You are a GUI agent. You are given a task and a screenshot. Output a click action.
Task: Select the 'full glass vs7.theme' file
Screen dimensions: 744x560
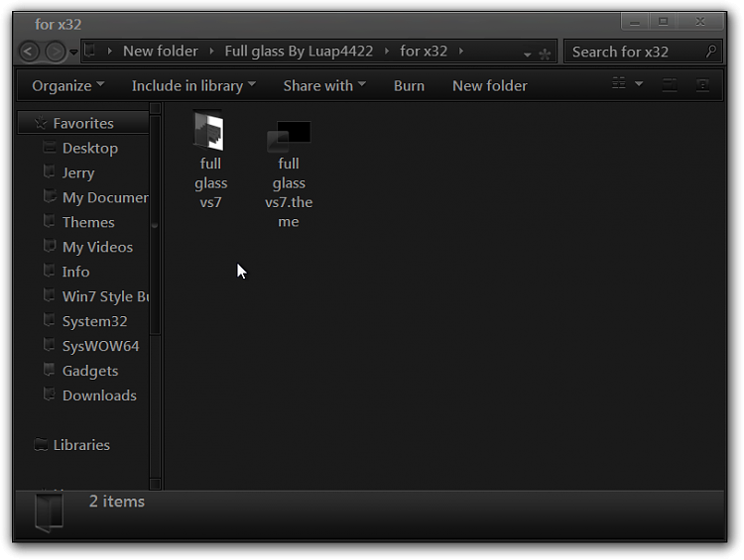(x=289, y=174)
